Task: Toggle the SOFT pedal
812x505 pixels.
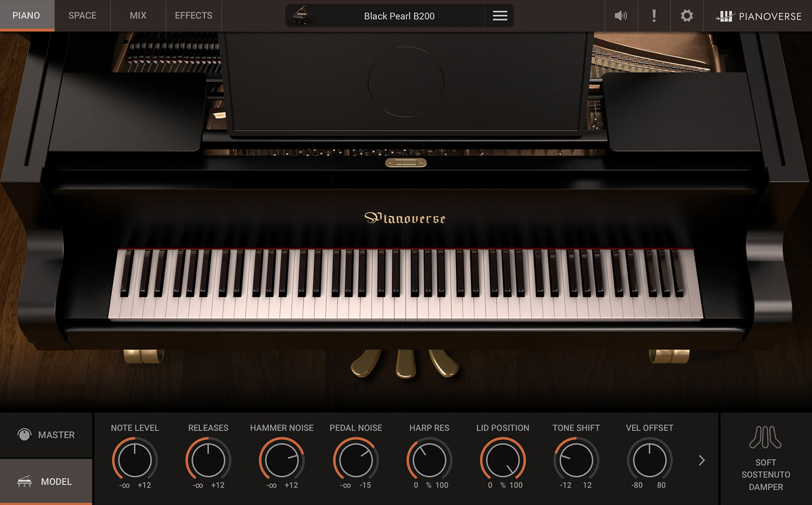Action: pos(765,462)
